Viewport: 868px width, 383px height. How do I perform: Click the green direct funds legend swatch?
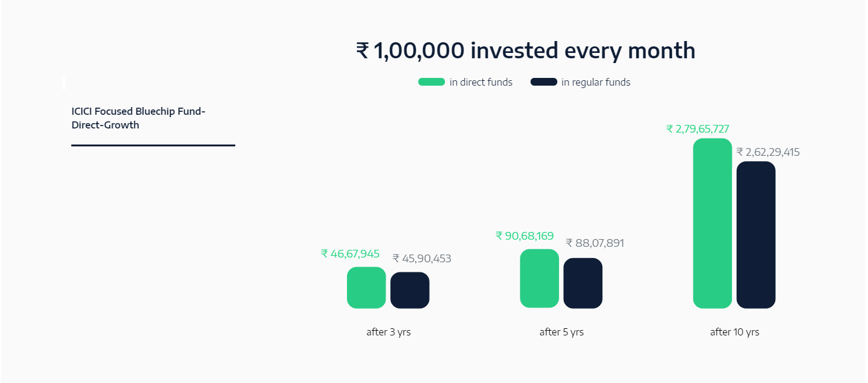(x=431, y=82)
